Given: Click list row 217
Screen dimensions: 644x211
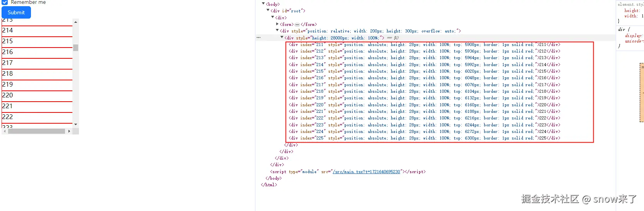Looking at the screenshot, I should (37, 63).
